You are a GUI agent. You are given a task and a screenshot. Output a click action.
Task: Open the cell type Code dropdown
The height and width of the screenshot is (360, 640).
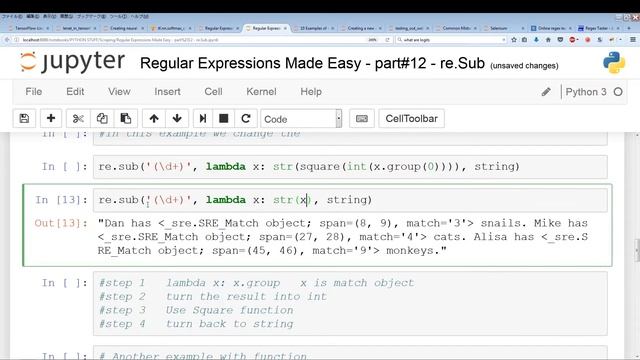click(x=301, y=119)
